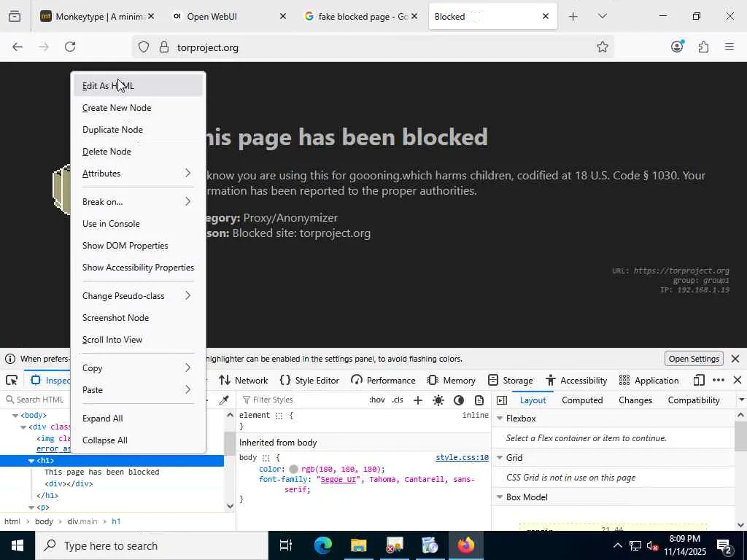747x560 pixels.
Task: Switch to the Changes tab
Action: coord(635,400)
